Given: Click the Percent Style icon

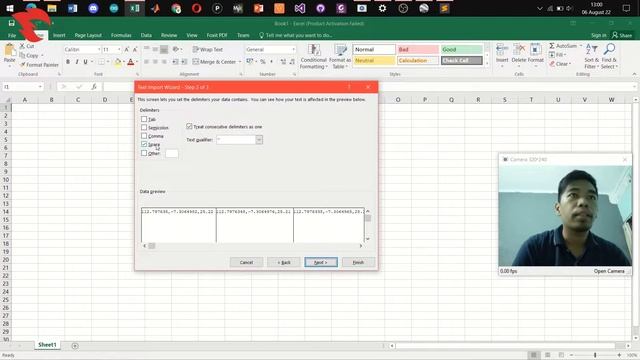Looking at the screenshot, I should [263, 62].
